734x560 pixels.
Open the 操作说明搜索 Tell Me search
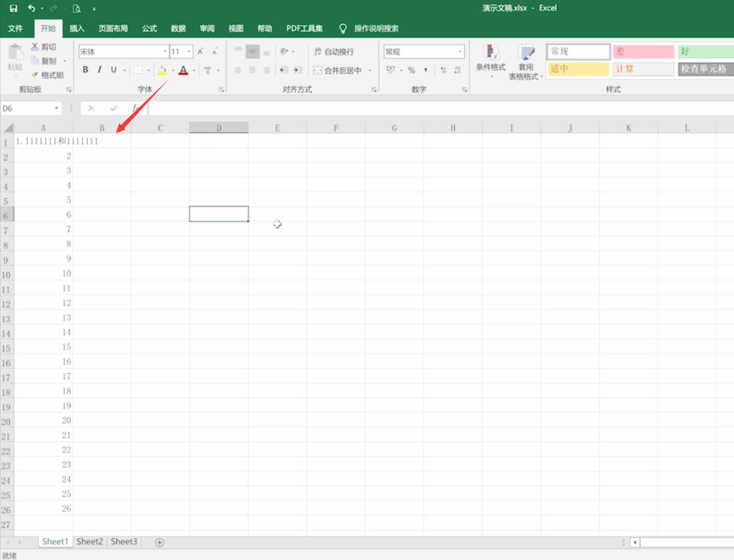click(369, 28)
